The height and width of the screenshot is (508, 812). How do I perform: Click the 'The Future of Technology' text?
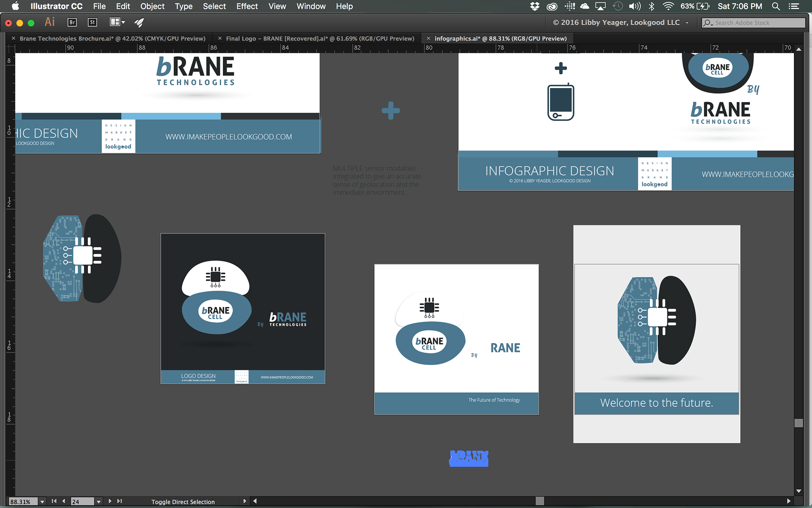tap(494, 400)
